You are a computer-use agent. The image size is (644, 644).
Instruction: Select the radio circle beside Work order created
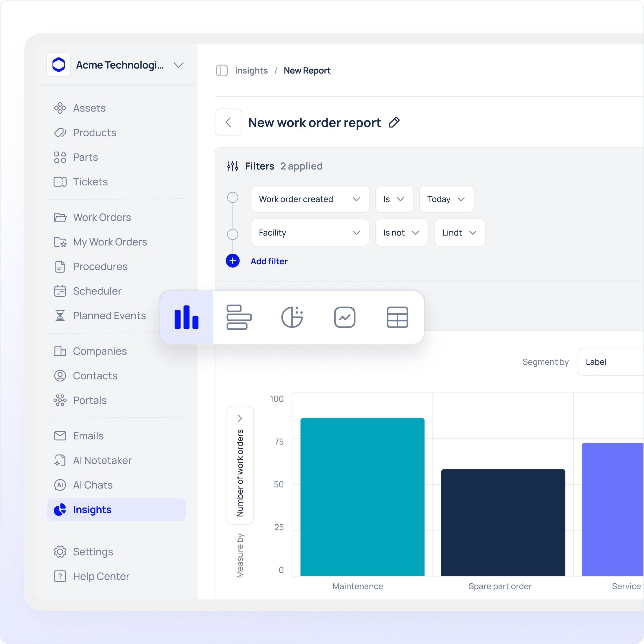(233, 197)
